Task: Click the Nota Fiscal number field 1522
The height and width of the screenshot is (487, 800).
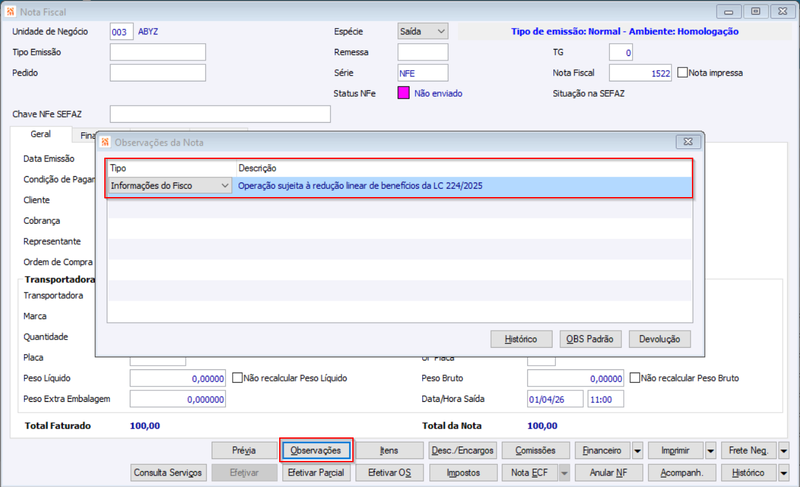Action: click(x=640, y=73)
